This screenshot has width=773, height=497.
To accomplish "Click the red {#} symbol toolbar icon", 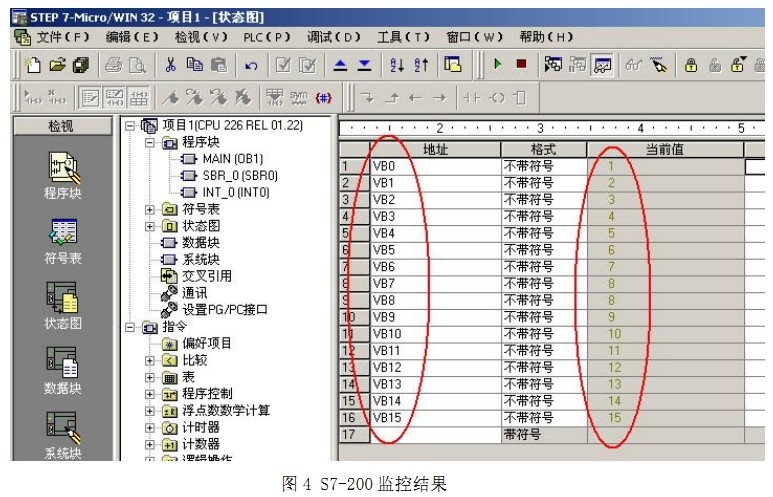I will (323, 98).
